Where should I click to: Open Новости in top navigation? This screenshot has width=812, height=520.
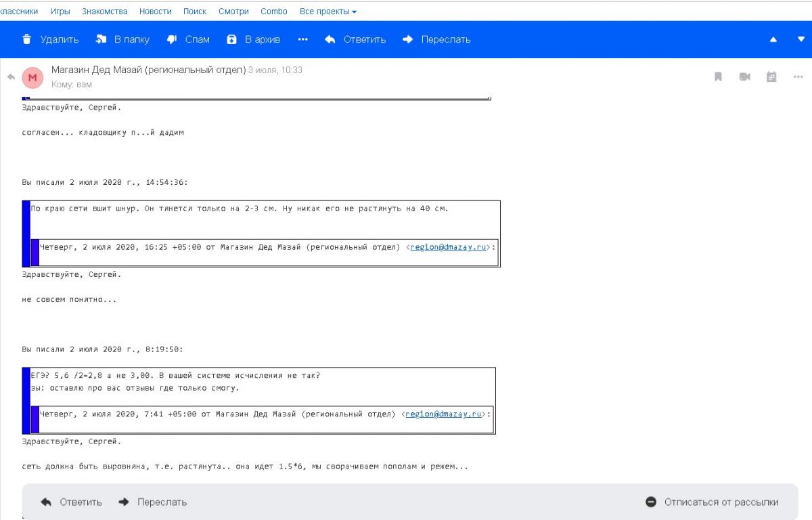tap(156, 12)
